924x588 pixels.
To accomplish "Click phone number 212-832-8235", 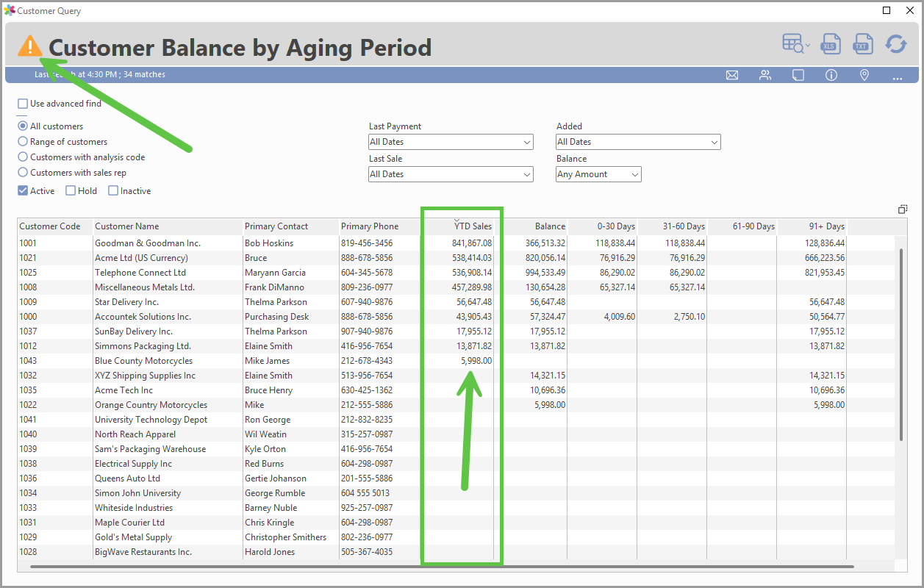I will pyautogui.click(x=367, y=420).
